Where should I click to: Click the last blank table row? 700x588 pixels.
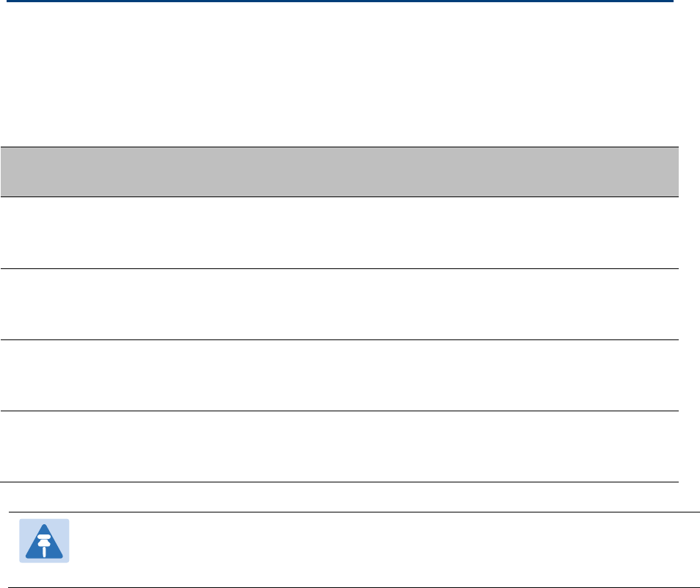(339, 446)
